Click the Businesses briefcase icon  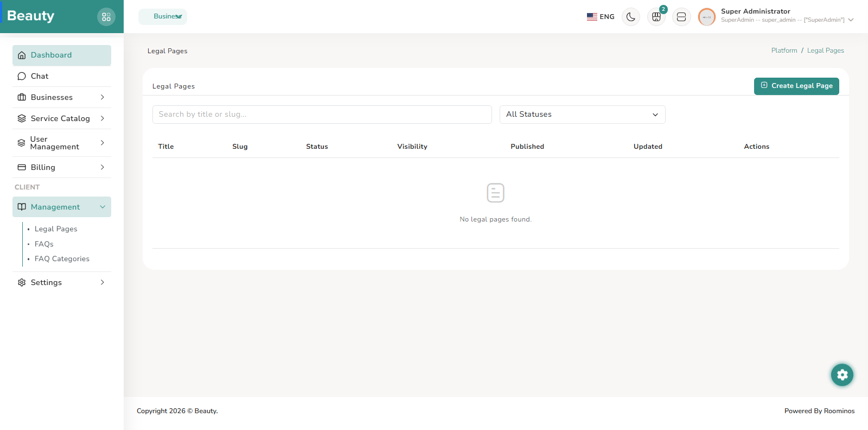pyautogui.click(x=22, y=98)
